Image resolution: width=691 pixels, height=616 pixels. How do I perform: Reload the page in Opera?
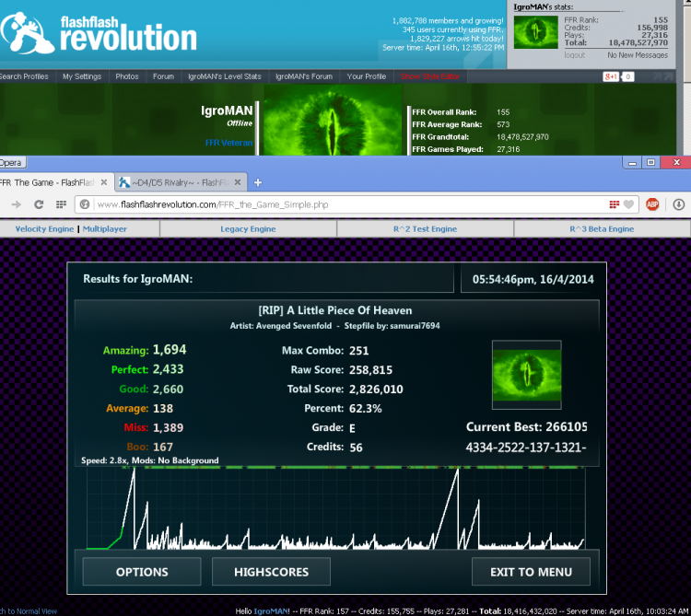click(39, 204)
